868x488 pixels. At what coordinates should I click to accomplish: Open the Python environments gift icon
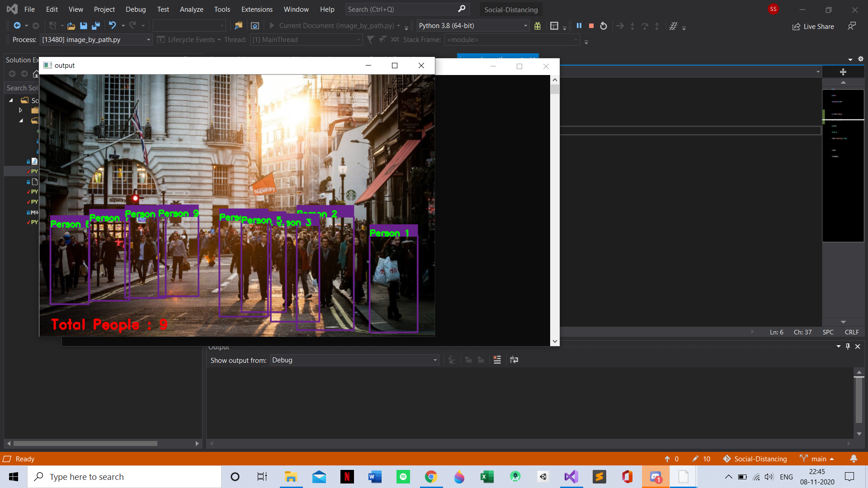(x=538, y=26)
